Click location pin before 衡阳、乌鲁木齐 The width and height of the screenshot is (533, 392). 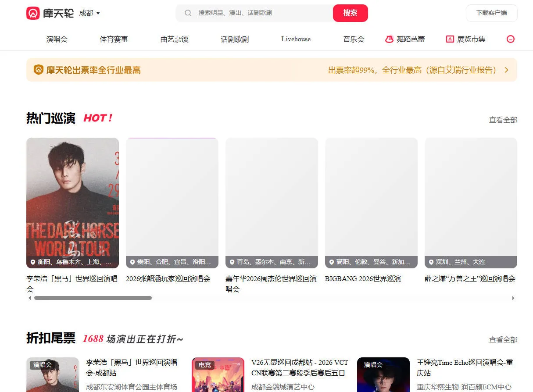[33, 262]
